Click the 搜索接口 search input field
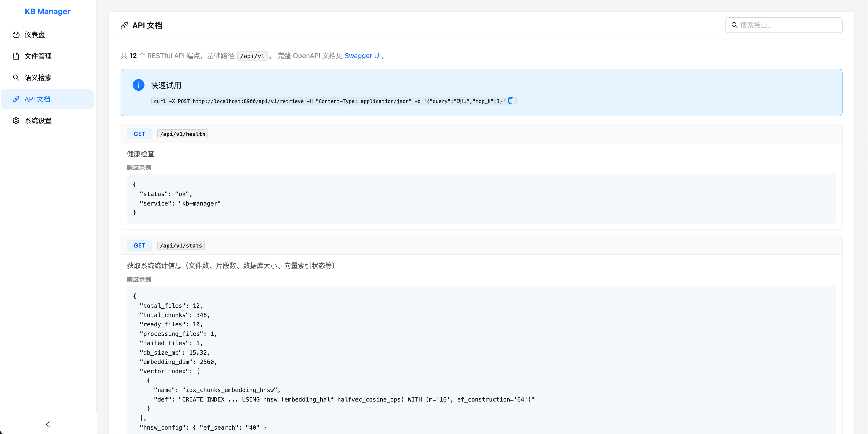Screen dimensions: 868x434 pyautogui.click(x=784, y=25)
